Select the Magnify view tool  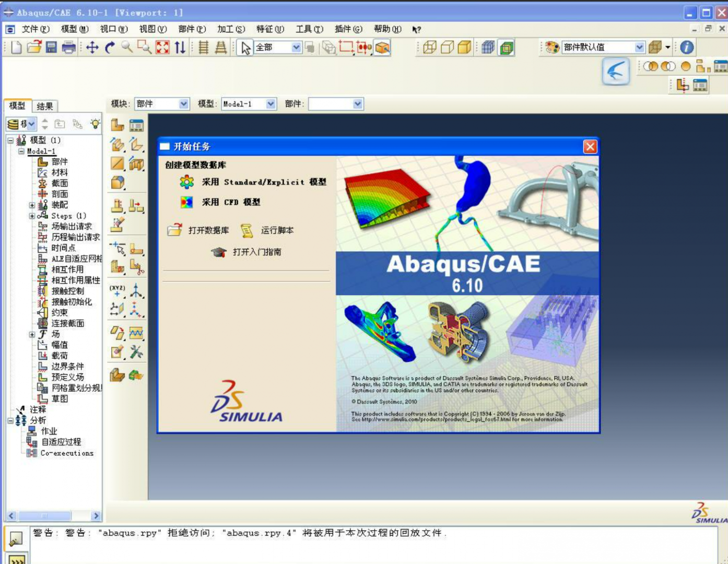tap(127, 48)
